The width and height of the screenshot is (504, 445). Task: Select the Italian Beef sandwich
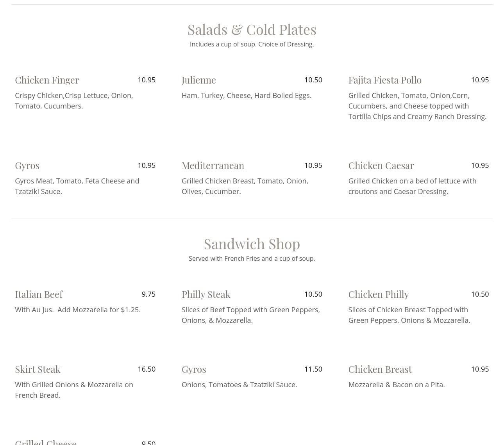(39, 294)
